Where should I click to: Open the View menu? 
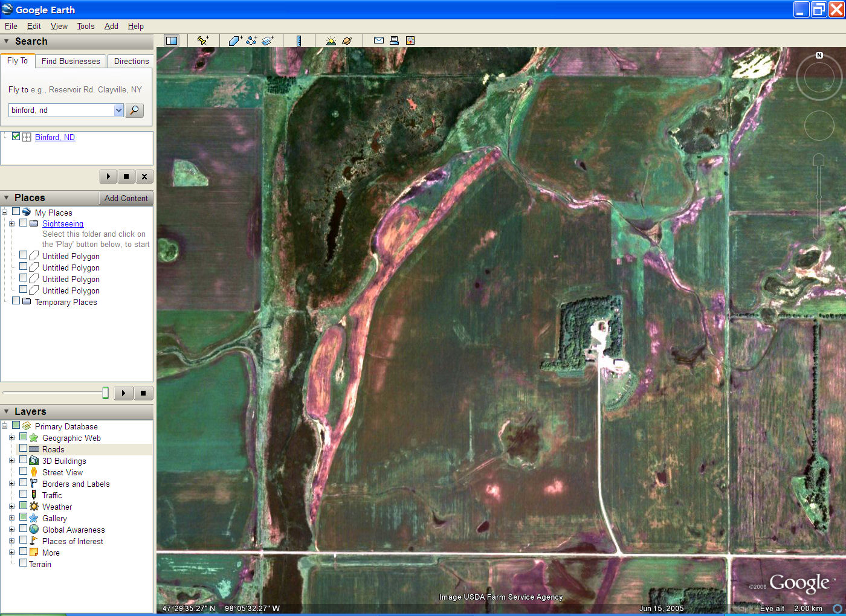pos(59,26)
